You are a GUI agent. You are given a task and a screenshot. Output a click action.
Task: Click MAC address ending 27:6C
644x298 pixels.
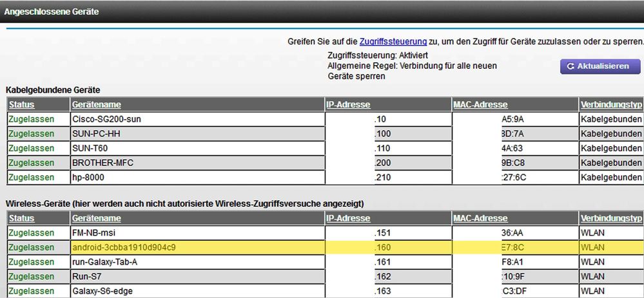[x=513, y=177]
